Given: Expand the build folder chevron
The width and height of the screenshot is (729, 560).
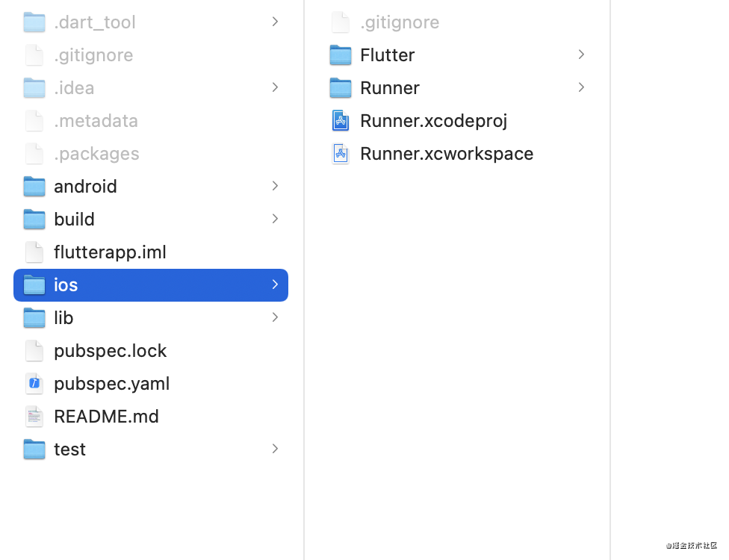Looking at the screenshot, I should point(275,219).
